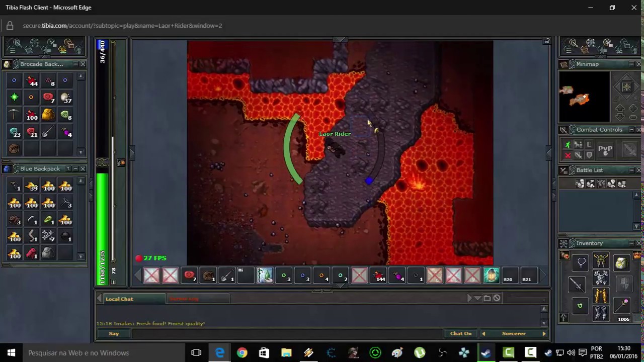Viewport: 644px width, 362px height.
Task: Toggle the defensive shield stance
Action: click(x=589, y=155)
